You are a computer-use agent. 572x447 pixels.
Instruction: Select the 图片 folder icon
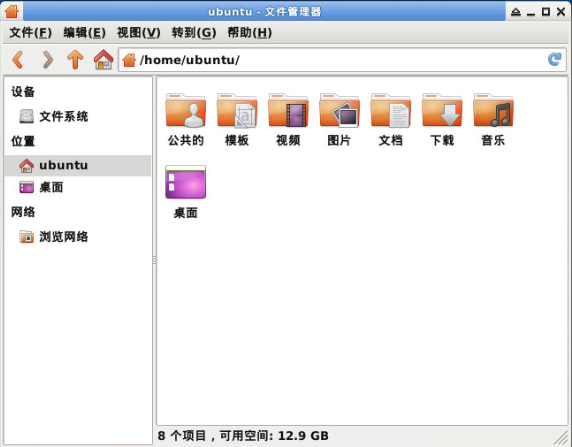[340, 110]
